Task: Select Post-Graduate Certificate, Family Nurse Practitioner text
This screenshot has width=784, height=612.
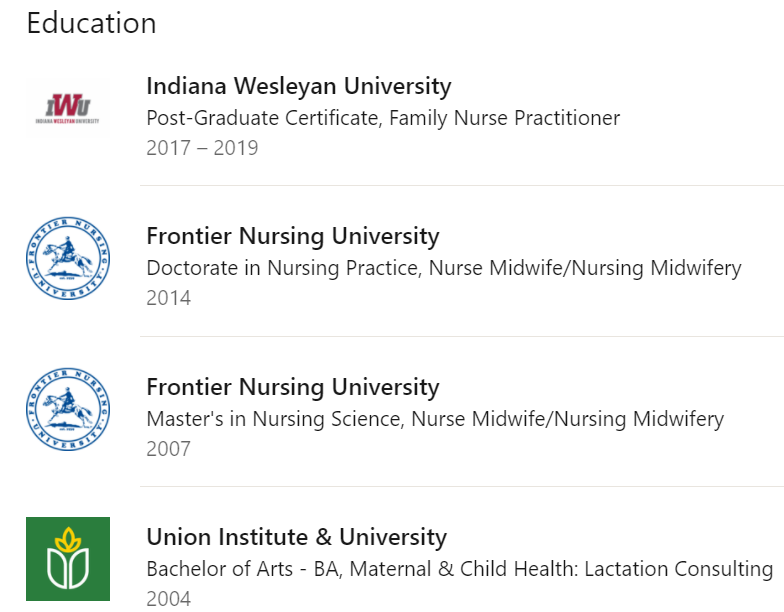Action: point(383,118)
